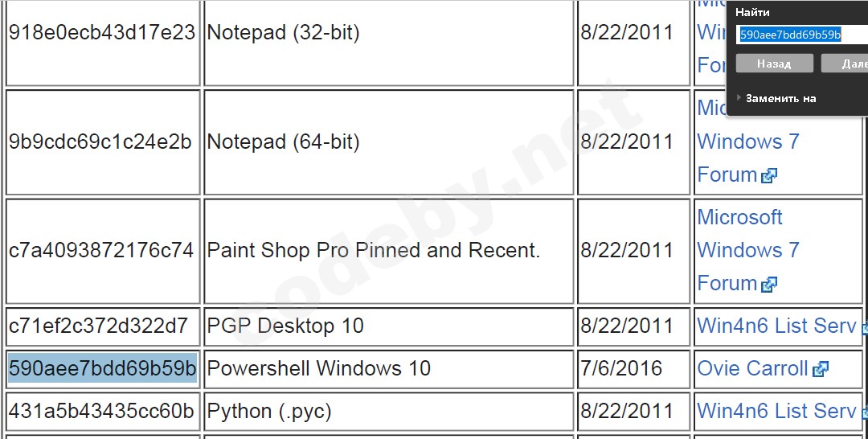The height and width of the screenshot is (439, 868).
Task: Click external link icon in Notepad (64-bit) row
Action: click(x=769, y=176)
